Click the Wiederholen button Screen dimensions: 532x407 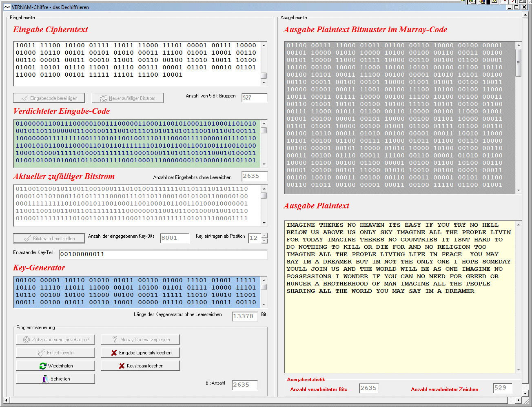(55, 366)
